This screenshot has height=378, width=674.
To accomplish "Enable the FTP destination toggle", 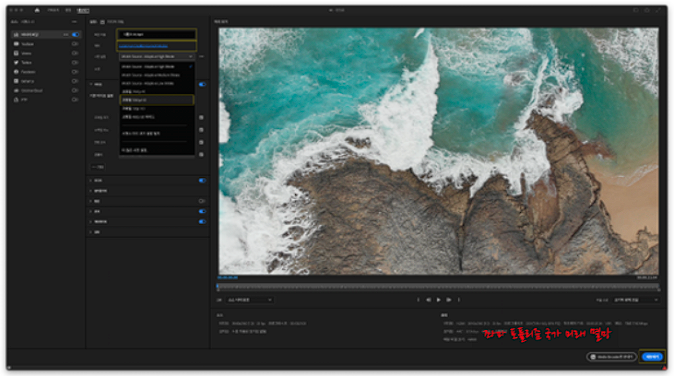I will pyautogui.click(x=75, y=100).
